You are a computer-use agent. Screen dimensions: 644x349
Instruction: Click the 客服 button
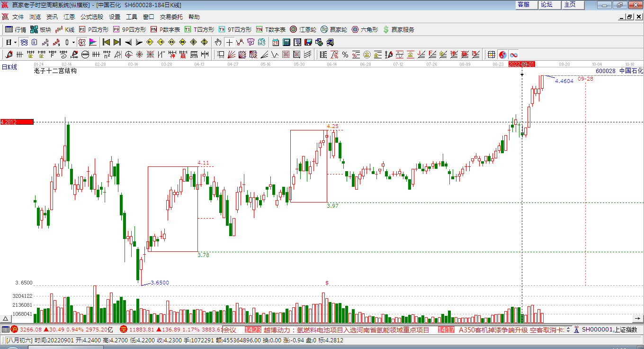coord(527,5)
